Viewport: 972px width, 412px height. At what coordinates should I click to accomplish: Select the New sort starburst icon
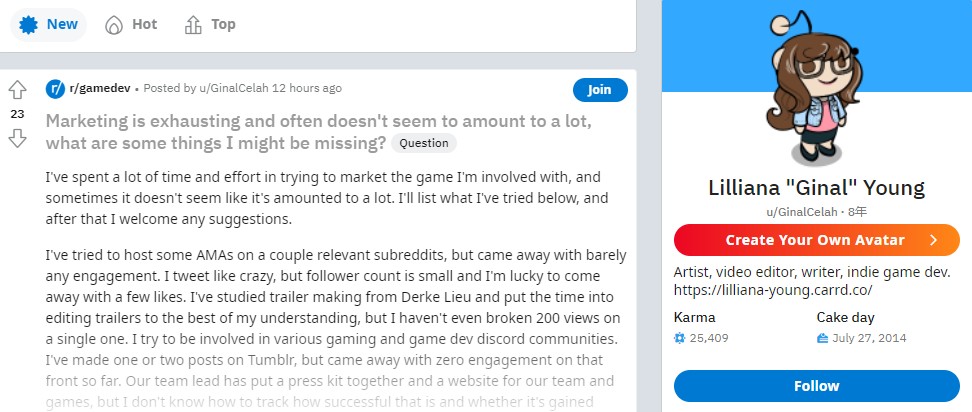coord(29,25)
